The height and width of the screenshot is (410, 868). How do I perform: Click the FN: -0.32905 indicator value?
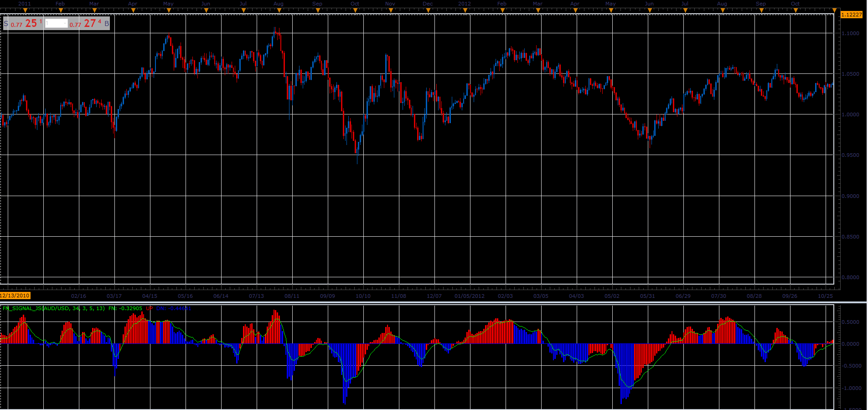tap(125, 308)
